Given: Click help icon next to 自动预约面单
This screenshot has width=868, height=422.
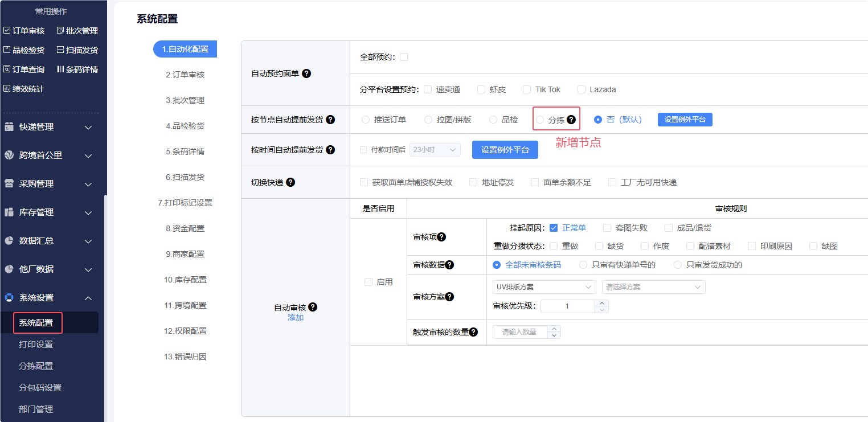Looking at the screenshot, I should pyautogui.click(x=306, y=73).
